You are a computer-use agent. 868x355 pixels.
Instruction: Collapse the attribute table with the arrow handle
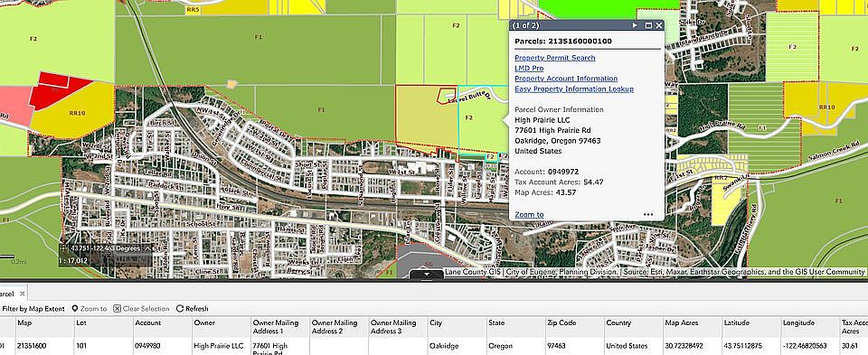426,274
